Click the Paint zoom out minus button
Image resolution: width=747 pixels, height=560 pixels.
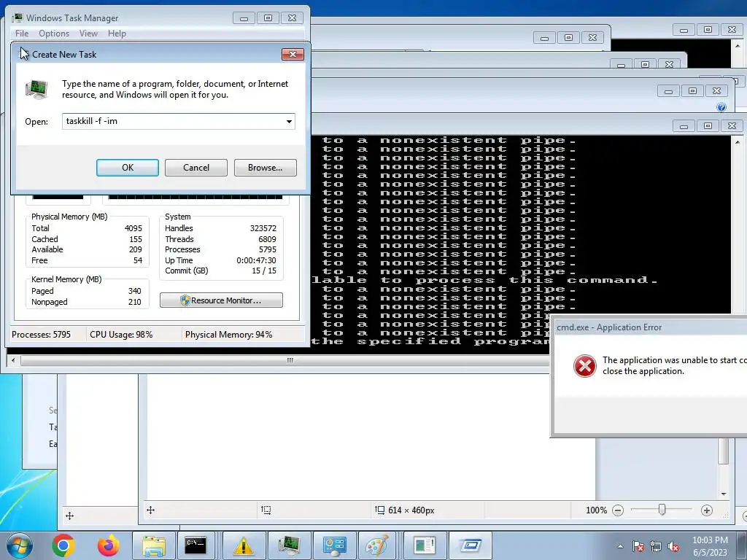[x=618, y=510]
